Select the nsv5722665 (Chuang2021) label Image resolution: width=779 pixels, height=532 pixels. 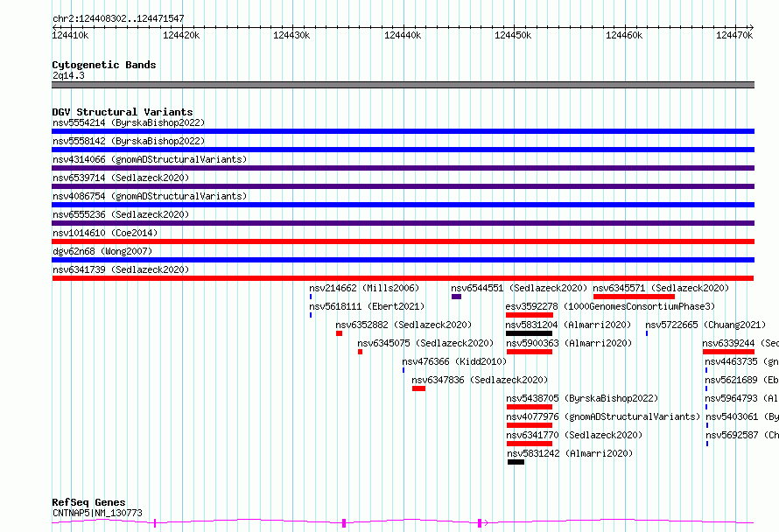coord(705,325)
